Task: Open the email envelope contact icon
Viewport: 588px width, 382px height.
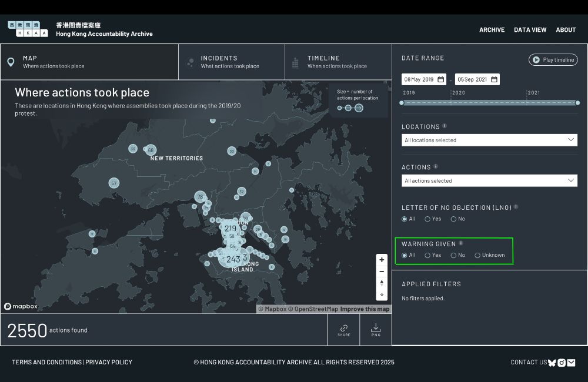Action: coord(571,363)
